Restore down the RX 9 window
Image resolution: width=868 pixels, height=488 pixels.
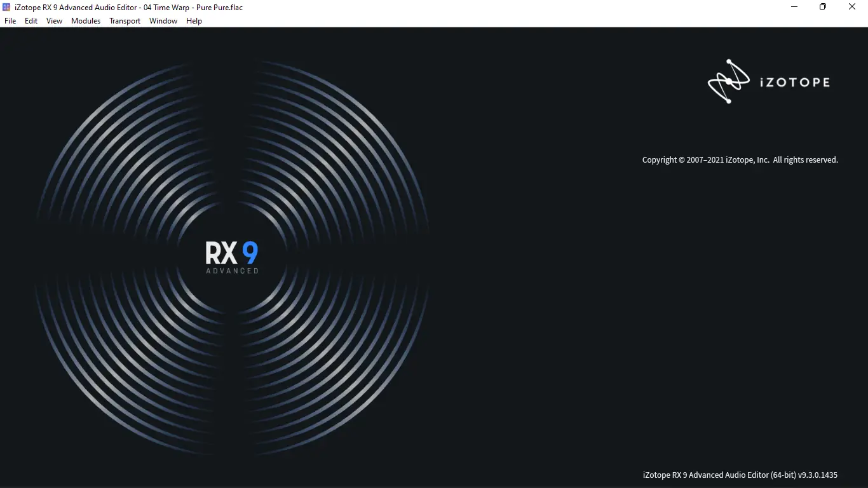tap(823, 7)
